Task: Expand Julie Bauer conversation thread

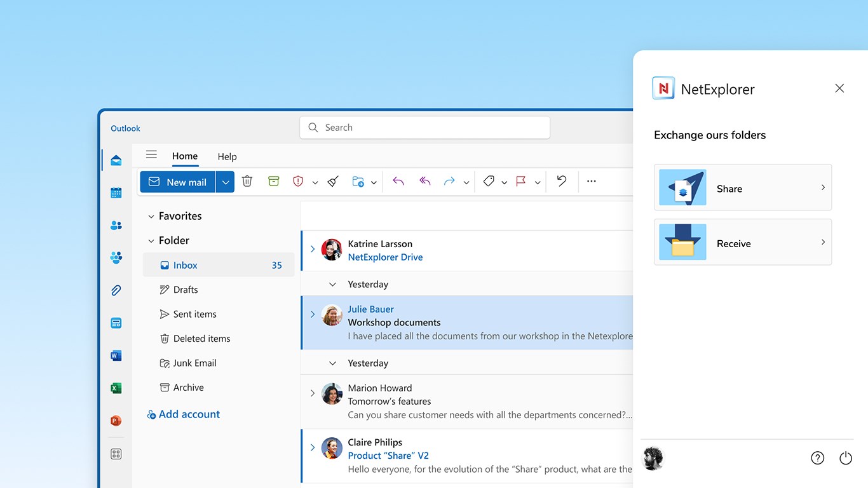Action: [313, 314]
